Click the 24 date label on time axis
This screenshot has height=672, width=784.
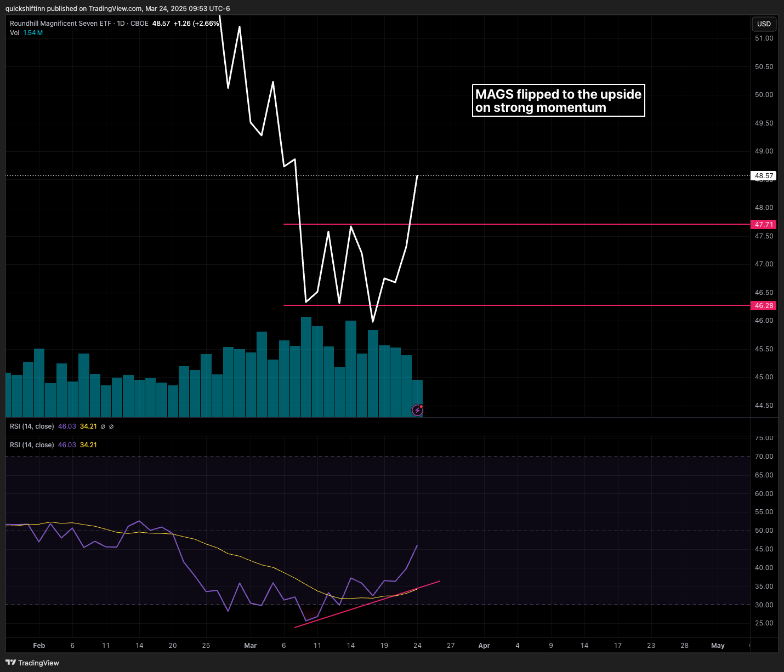(417, 646)
